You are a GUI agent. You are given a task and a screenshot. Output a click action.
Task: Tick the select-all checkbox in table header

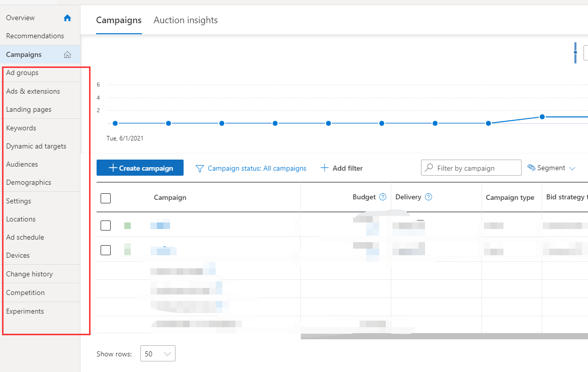point(106,198)
